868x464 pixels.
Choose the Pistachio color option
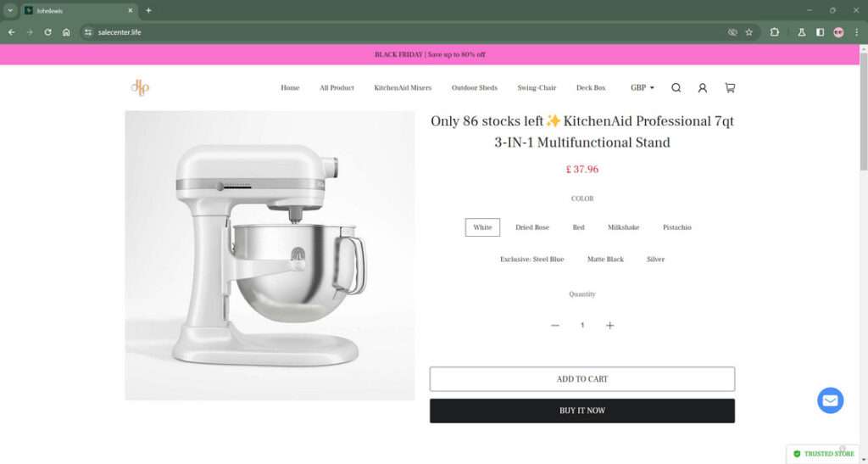677,227
